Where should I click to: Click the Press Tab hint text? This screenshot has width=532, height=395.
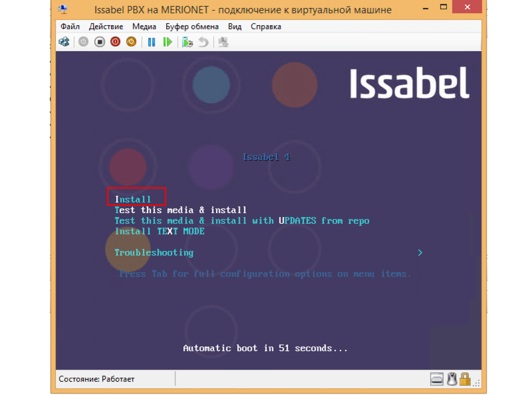265,274
